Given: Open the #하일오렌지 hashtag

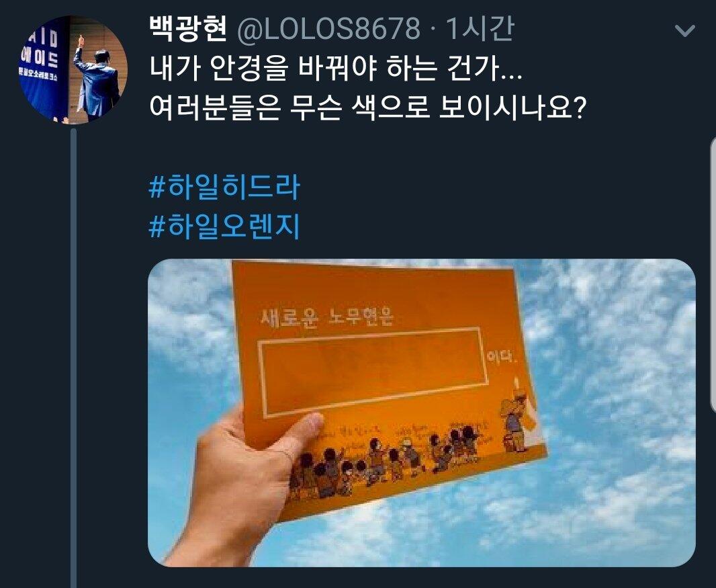Looking at the screenshot, I should pos(224,226).
